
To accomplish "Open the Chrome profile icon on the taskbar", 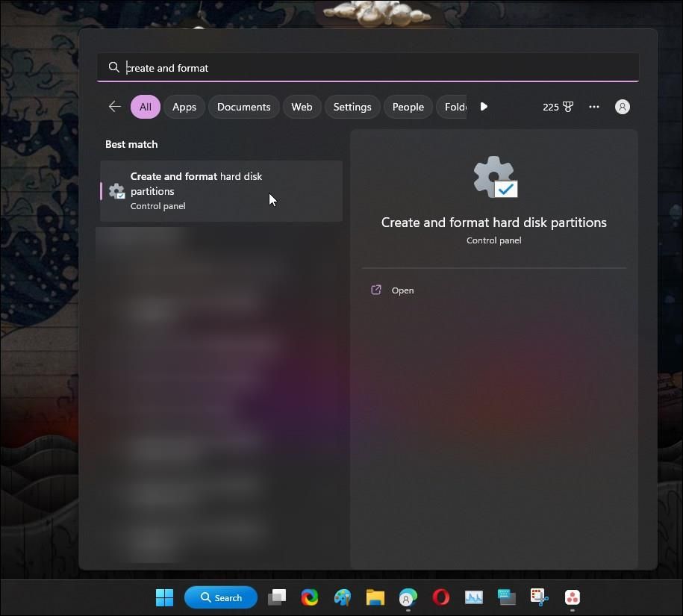I will coord(408,597).
